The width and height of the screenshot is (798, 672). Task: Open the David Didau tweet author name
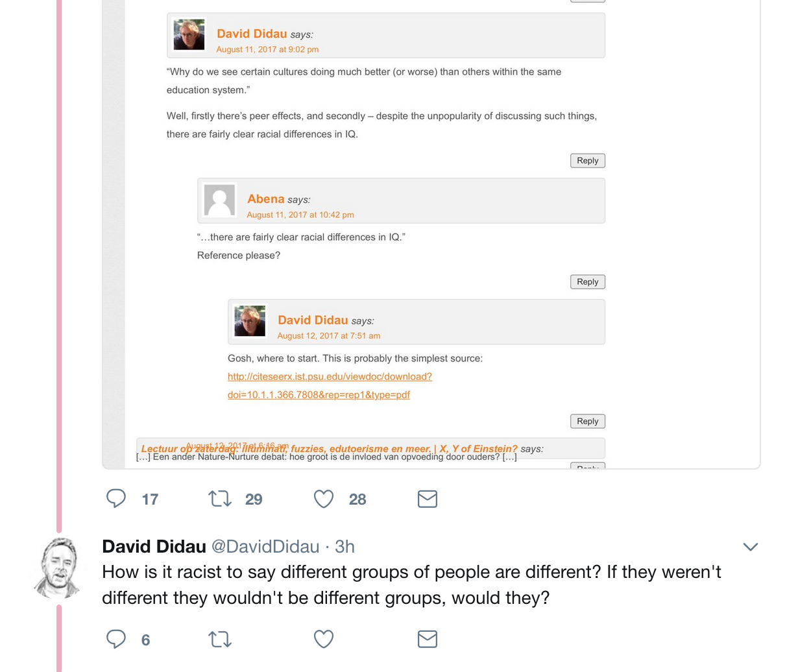point(154,546)
